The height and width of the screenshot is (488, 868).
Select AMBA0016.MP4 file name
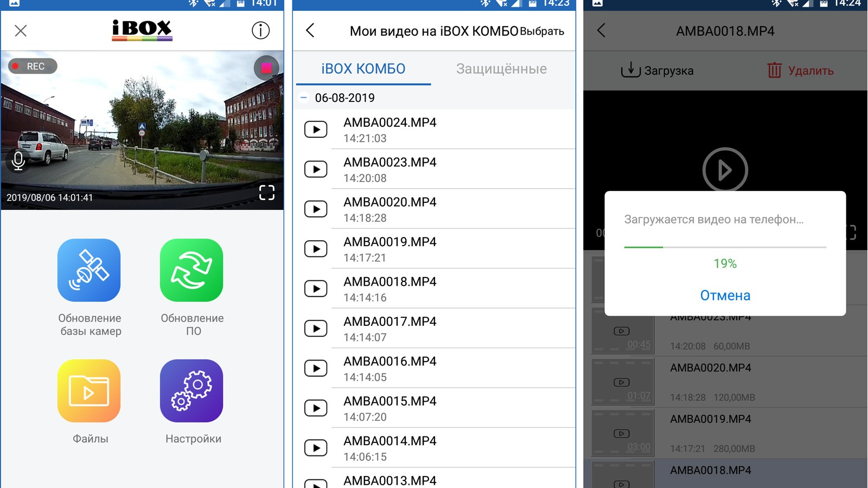(390, 361)
